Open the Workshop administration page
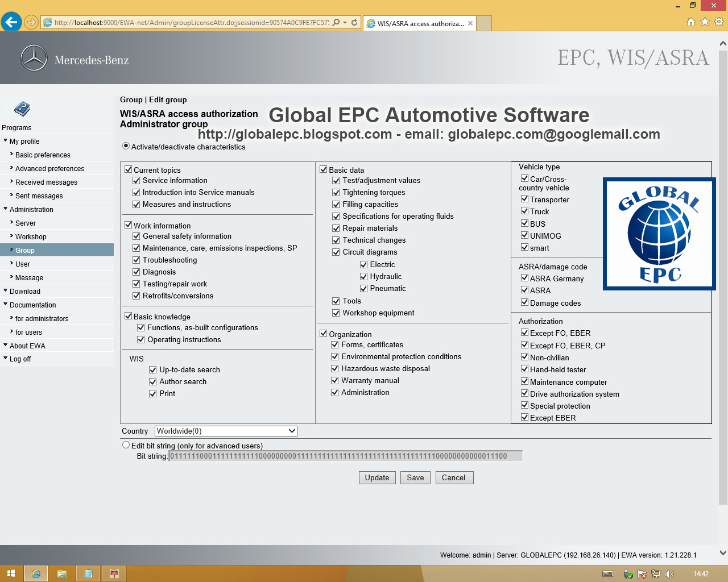This screenshot has width=728, height=582. [31, 237]
